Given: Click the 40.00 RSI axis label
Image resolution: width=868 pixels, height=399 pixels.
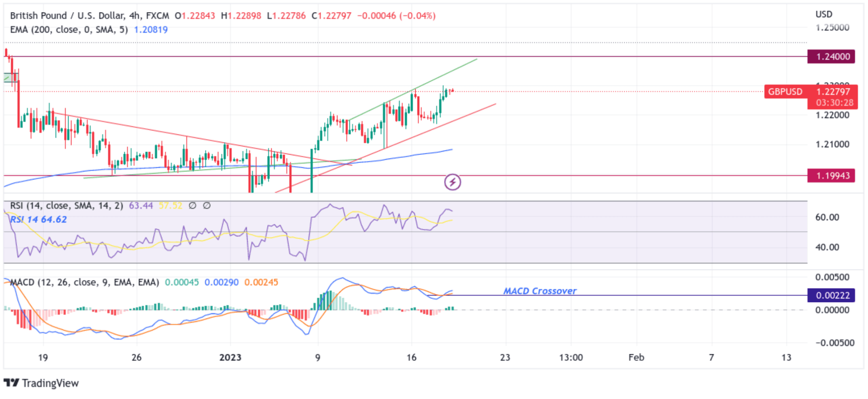Looking at the screenshot, I should pos(827,247).
